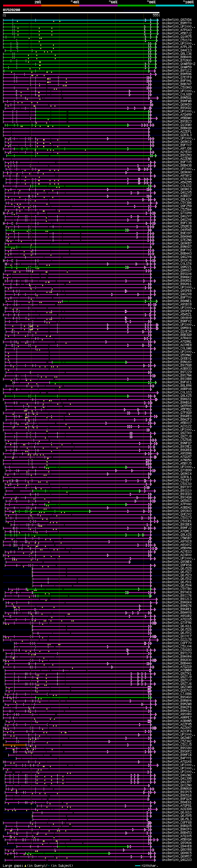Click the UniRef100_B4FYY1 label
This screenshot has width=197, height=868.
(177, 758)
